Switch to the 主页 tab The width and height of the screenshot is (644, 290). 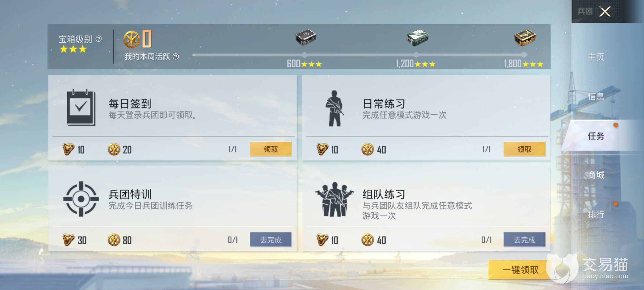point(596,57)
